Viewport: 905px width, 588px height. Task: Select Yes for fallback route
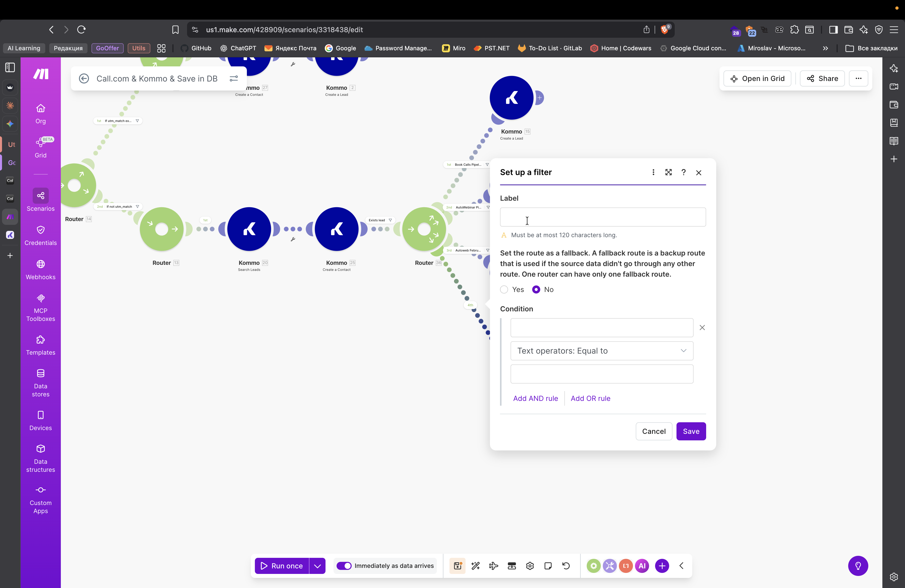504,289
